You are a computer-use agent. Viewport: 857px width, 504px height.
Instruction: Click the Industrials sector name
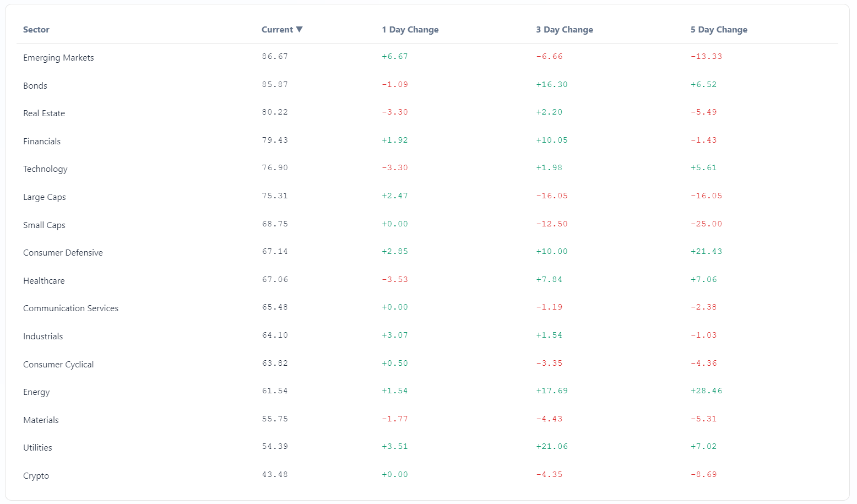tap(43, 337)
